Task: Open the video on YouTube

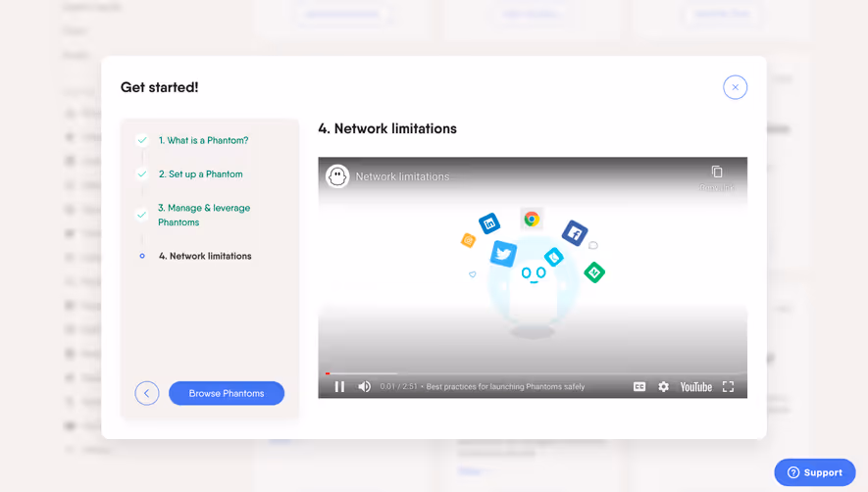Action: point(695,387)
